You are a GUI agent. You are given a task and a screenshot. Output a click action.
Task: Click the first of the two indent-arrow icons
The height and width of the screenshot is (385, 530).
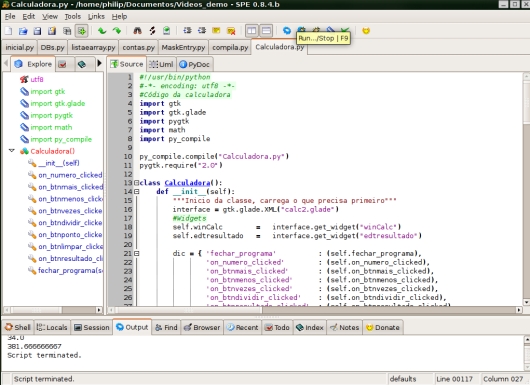coord(187,31)
